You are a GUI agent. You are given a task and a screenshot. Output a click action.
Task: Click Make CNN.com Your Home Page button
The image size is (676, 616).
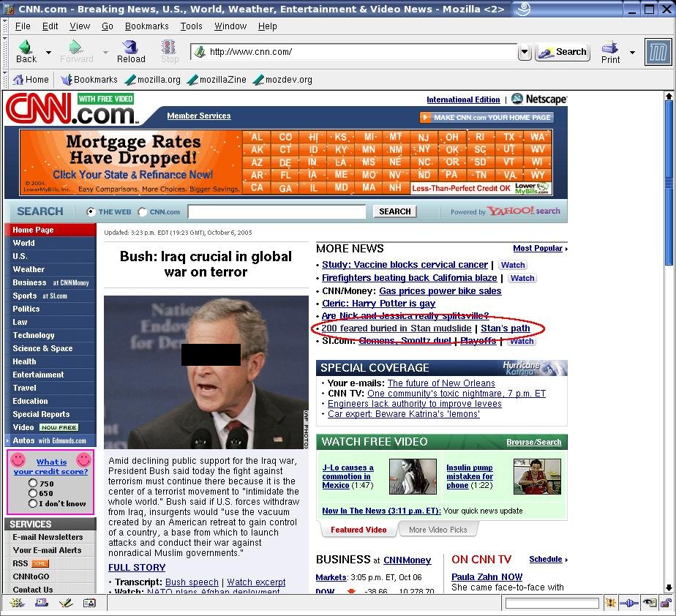487,117
